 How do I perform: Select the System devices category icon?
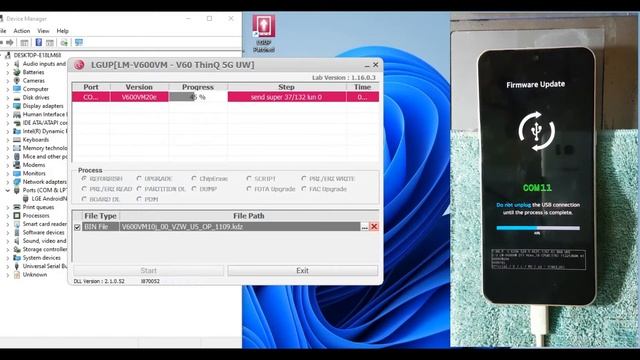point(17,258)
